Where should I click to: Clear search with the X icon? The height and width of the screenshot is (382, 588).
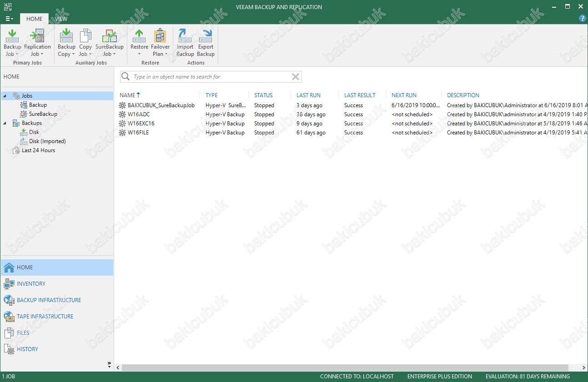pyautogui.click(x=296, y=77)
